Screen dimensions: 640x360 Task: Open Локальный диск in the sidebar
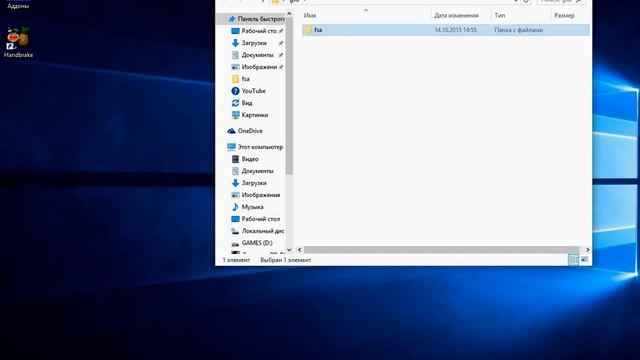click(x=258, y=231)
